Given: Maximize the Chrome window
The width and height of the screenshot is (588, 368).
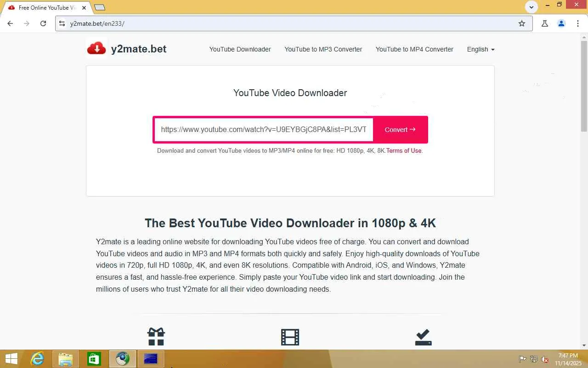Looking at the screenshot, I should (560, 5).
